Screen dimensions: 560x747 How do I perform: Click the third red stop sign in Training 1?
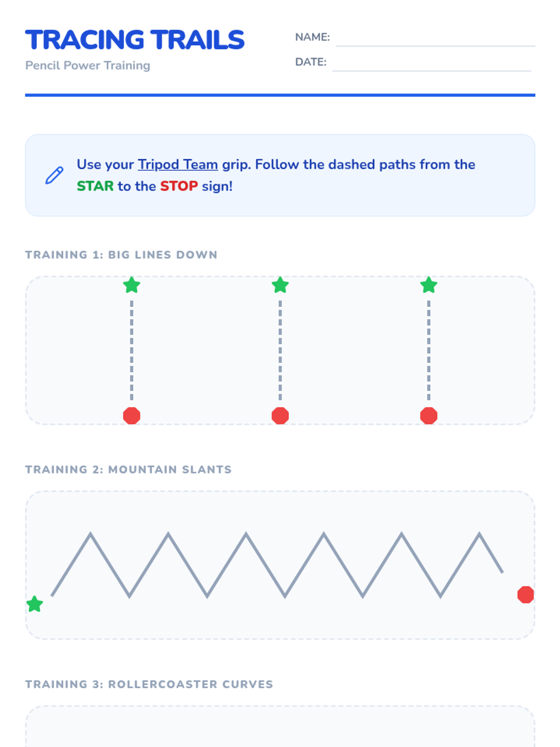428,416
